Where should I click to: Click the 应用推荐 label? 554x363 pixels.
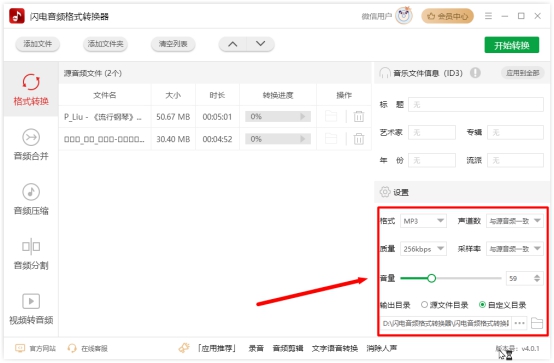[217, 349]
